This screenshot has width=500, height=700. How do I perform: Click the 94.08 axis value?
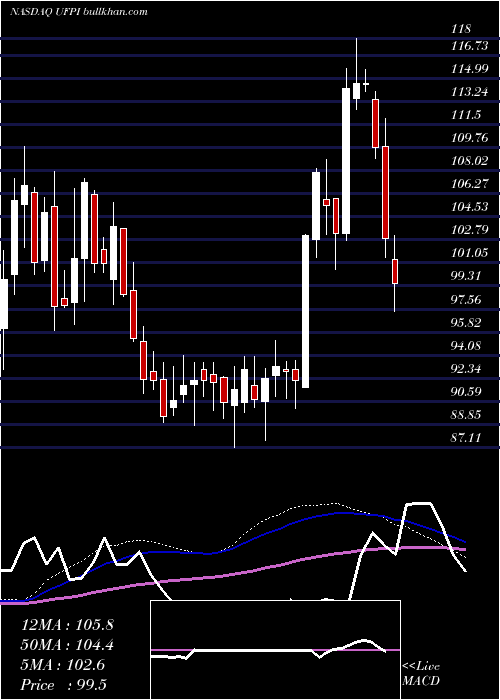coord(466,345)
